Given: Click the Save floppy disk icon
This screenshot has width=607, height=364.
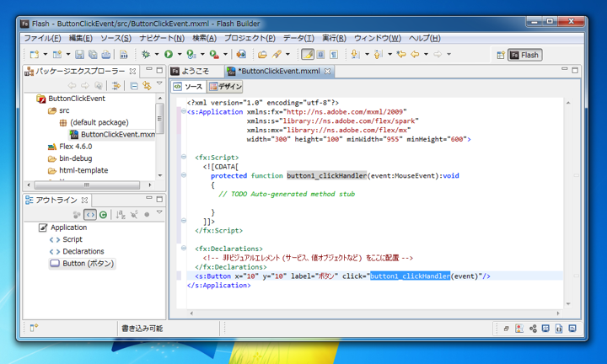Looking at the screenshot, I should pos(79,55).
